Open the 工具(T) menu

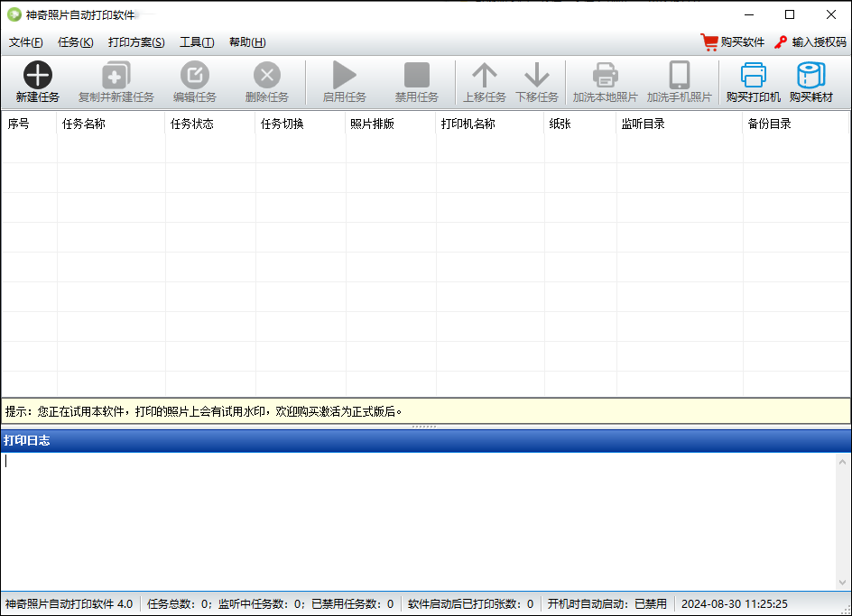pyautogui.click(x=197, y=42)
